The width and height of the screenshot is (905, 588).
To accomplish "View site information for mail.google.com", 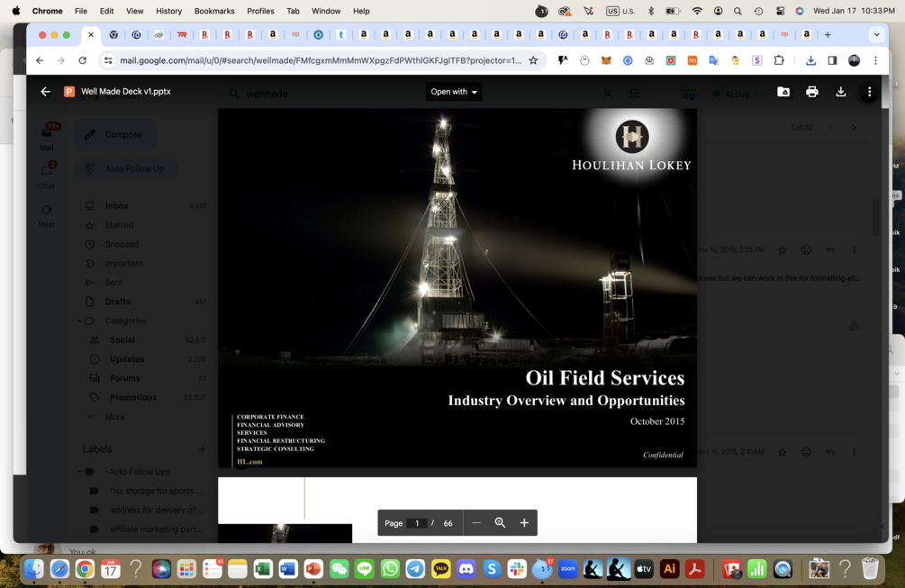I will [108, 60].
